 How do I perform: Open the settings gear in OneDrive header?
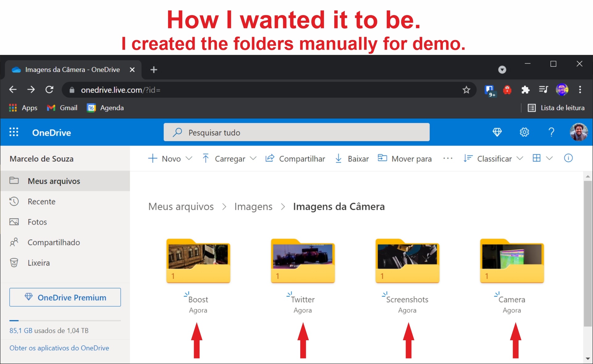click(x=524, y=132)
